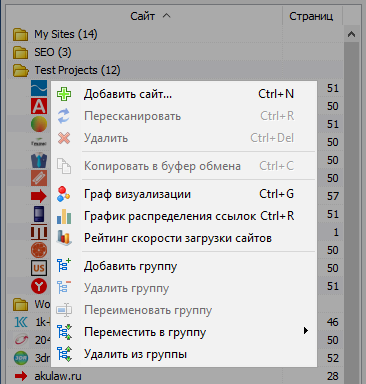Select the red arrow site in Test Projects
This screenshot has width=366, height=384.
tap(39, 196)
